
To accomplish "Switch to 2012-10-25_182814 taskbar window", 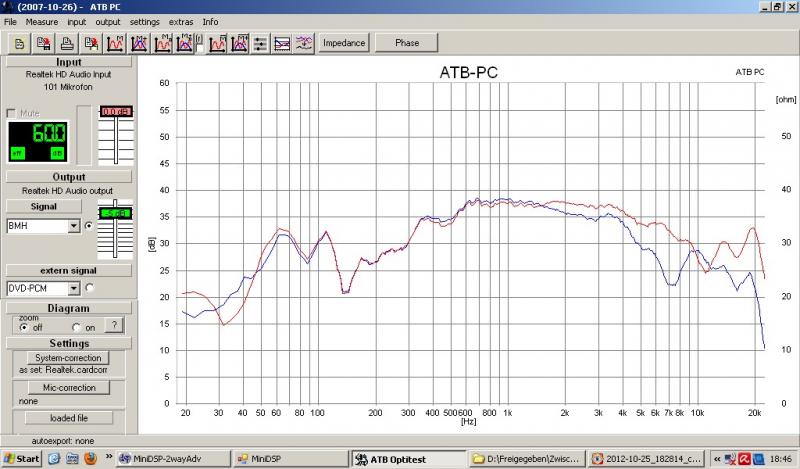I will 645,459.
